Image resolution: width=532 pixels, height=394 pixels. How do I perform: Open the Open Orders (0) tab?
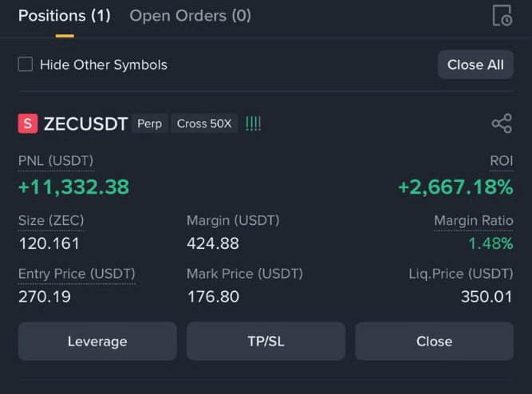pos(191,16)
